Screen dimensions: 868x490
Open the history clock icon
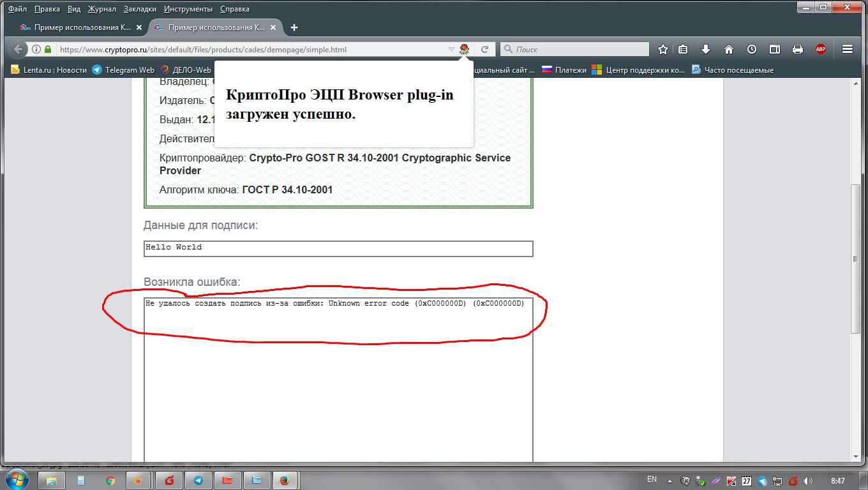752,49
